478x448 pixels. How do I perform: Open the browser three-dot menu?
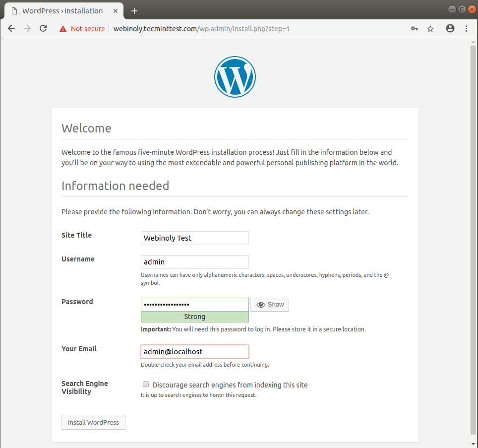tap(466, 29)
